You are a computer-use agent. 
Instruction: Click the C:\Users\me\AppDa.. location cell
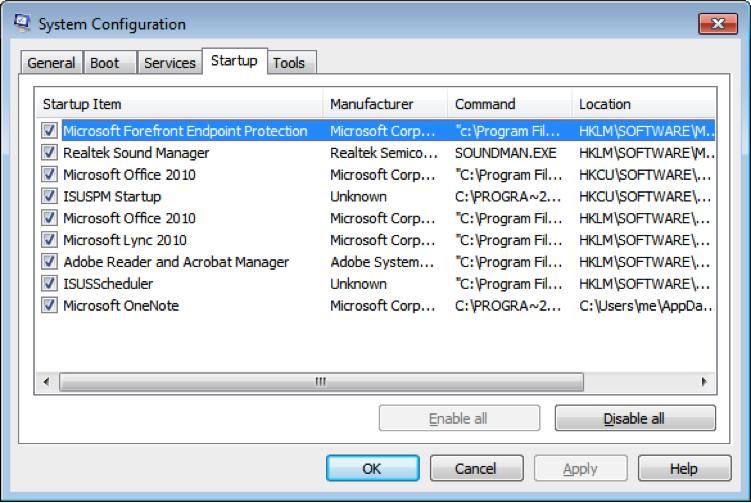click(x=647, y=306)
